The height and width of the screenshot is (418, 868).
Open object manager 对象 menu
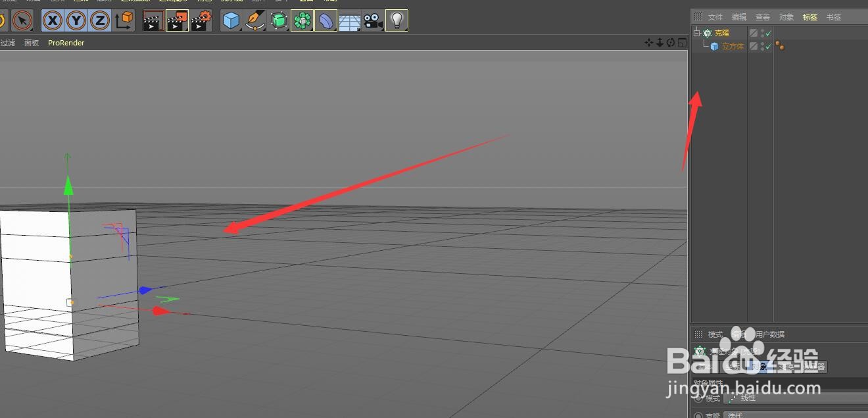click(x=786, y=17)
